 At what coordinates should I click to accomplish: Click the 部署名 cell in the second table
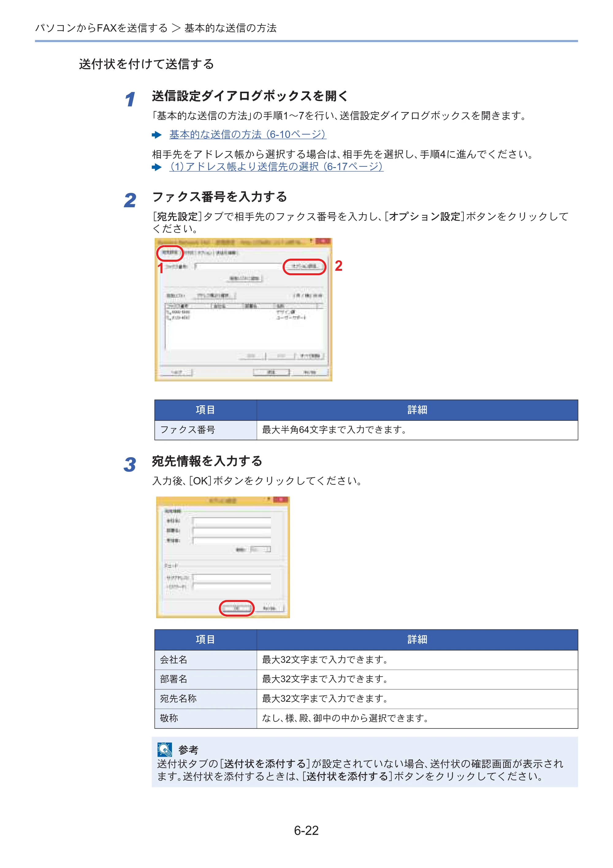(x=206, y=679)
